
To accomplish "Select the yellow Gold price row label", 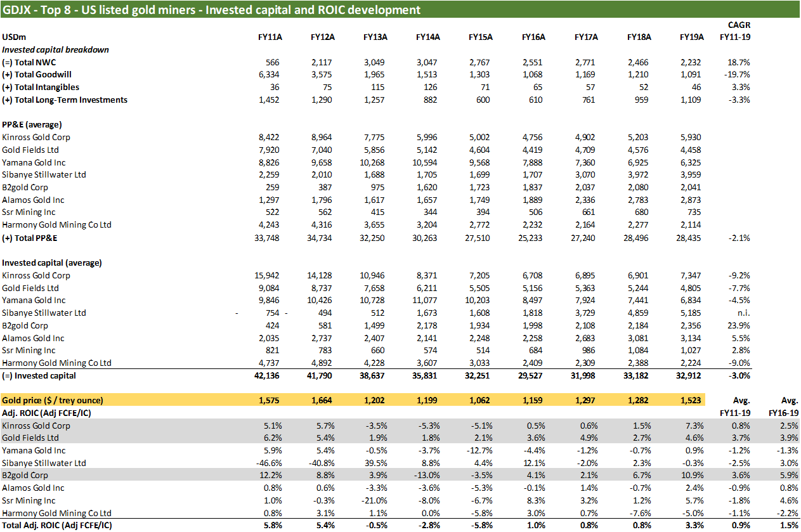I will pyautogui.click(x=53, y=401).
